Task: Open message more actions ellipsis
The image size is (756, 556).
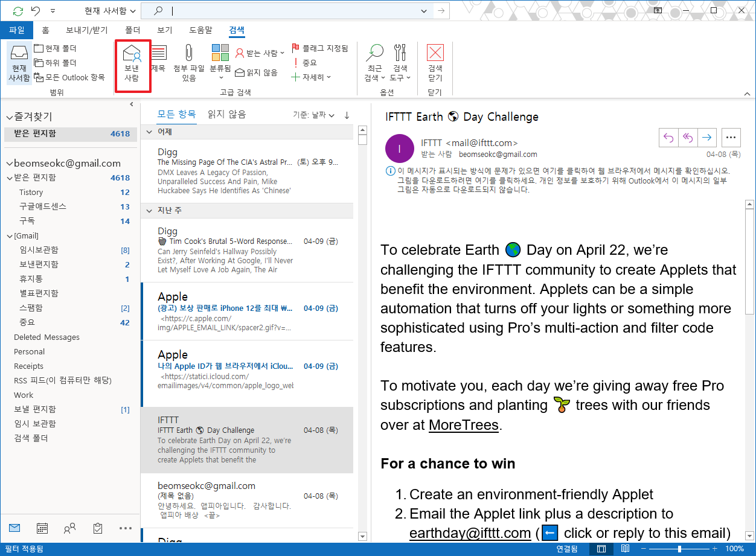Action: point(731,138)
